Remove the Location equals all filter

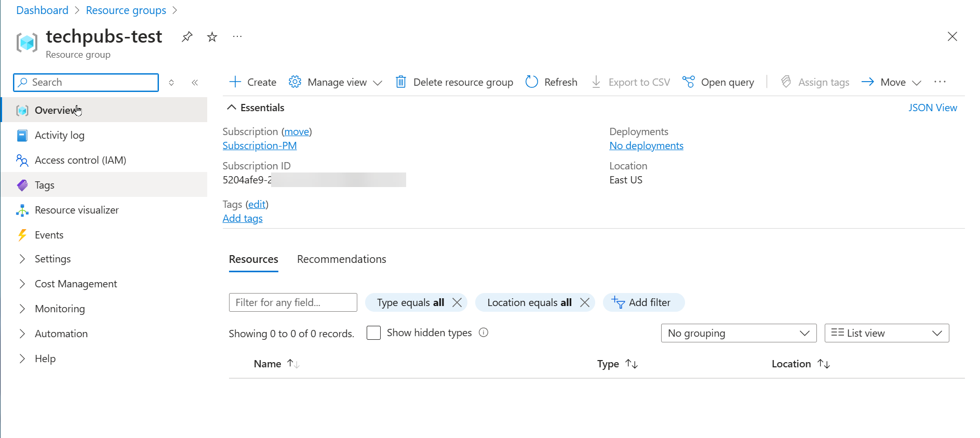[584, 302]
